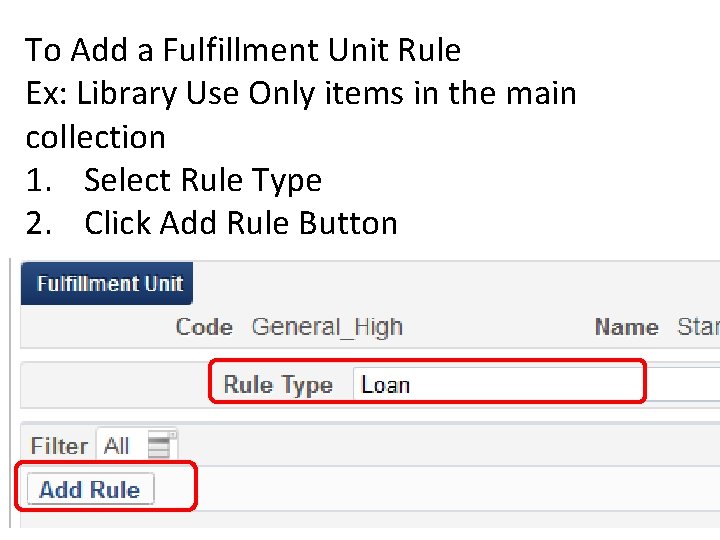Click the heading 'To Add a Fulfillment Unit Rule'
This screenshot has width=720, height=540.
243,50
